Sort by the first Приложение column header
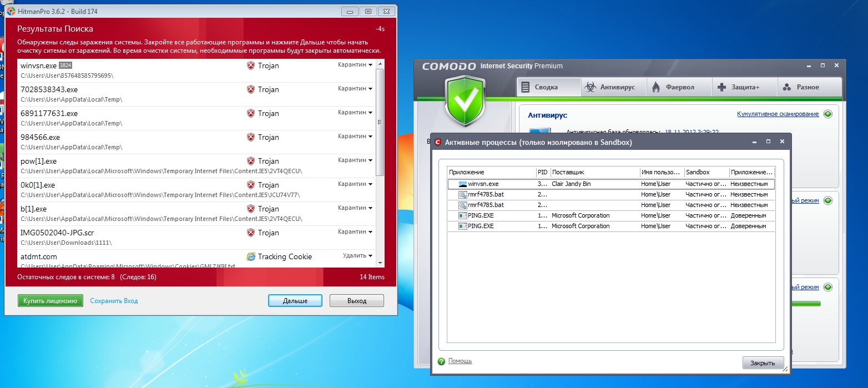The height and width of the screenshot is (388, 868). point(492,172)
